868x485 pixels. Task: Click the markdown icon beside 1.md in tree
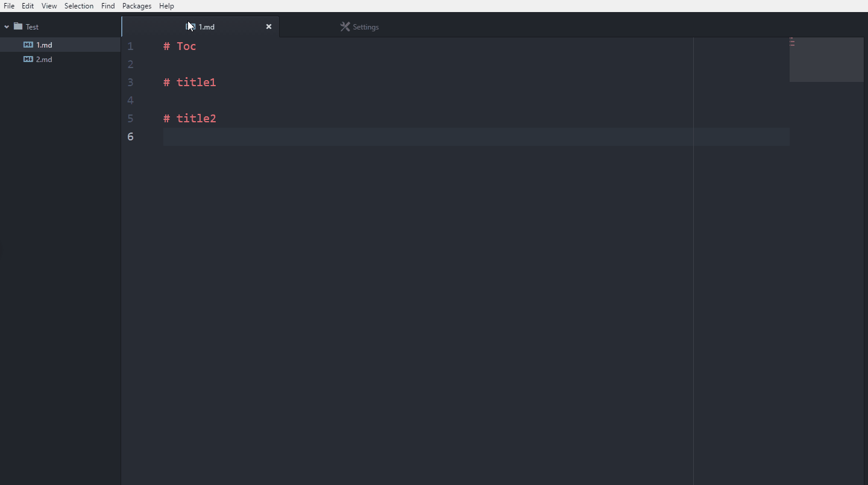coord(28,45)
